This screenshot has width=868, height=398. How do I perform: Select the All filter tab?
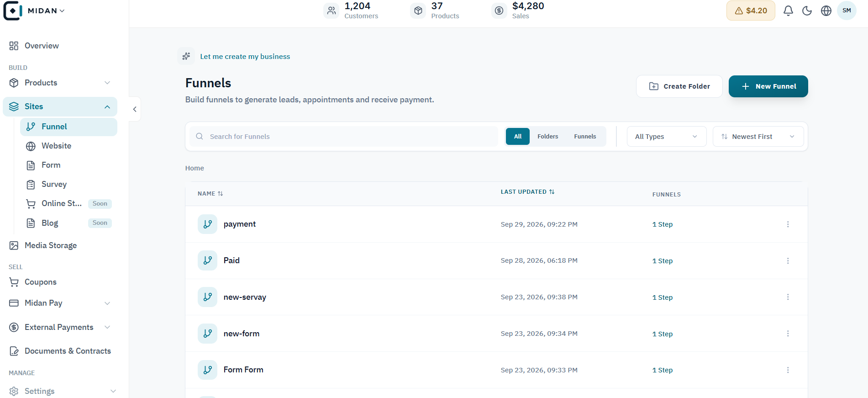click(x=518, y=137)
